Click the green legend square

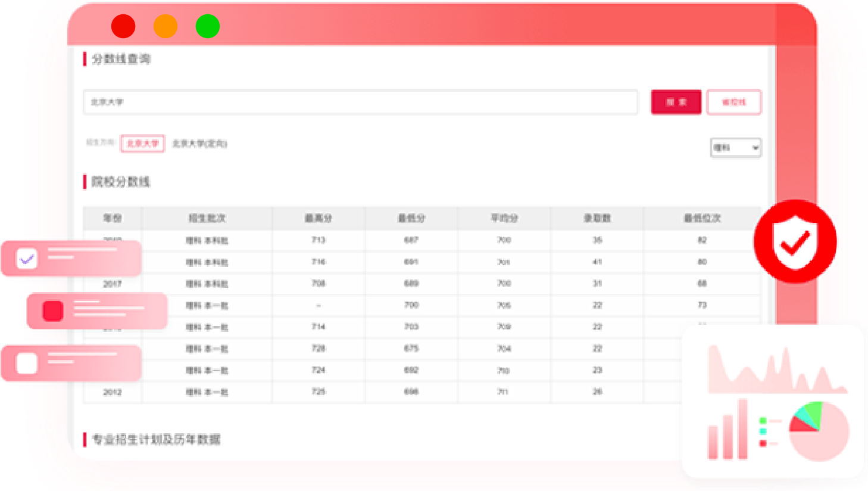click(763, 421)
